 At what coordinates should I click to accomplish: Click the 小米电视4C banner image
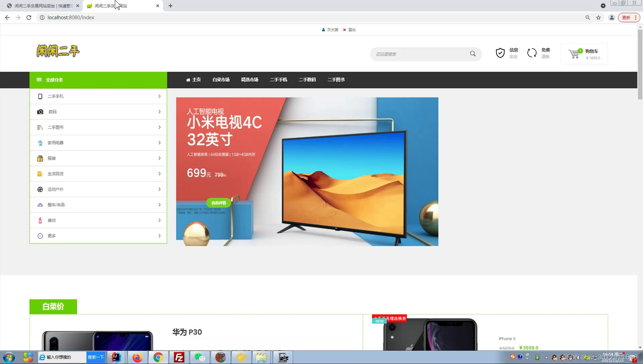307,172
